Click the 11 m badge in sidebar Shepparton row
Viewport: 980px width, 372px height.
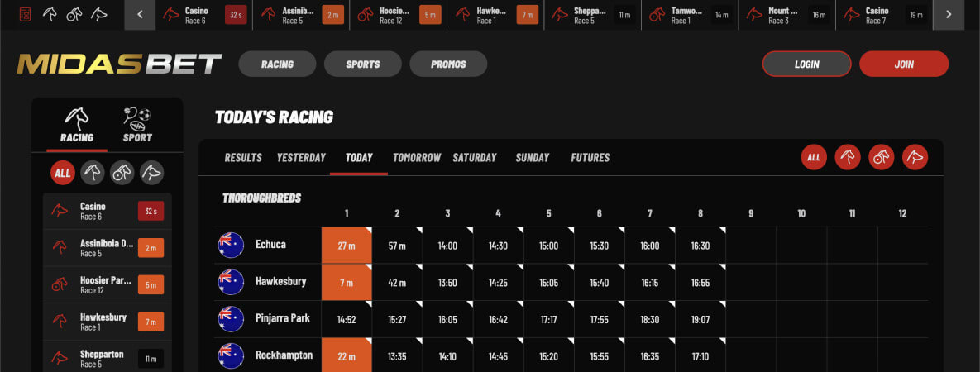[x=151, y=358]
